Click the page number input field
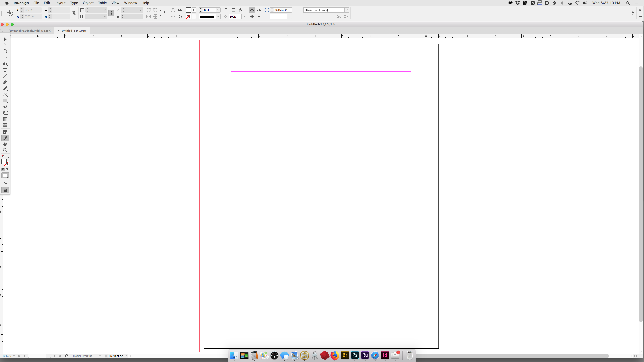 coord(37,356)
